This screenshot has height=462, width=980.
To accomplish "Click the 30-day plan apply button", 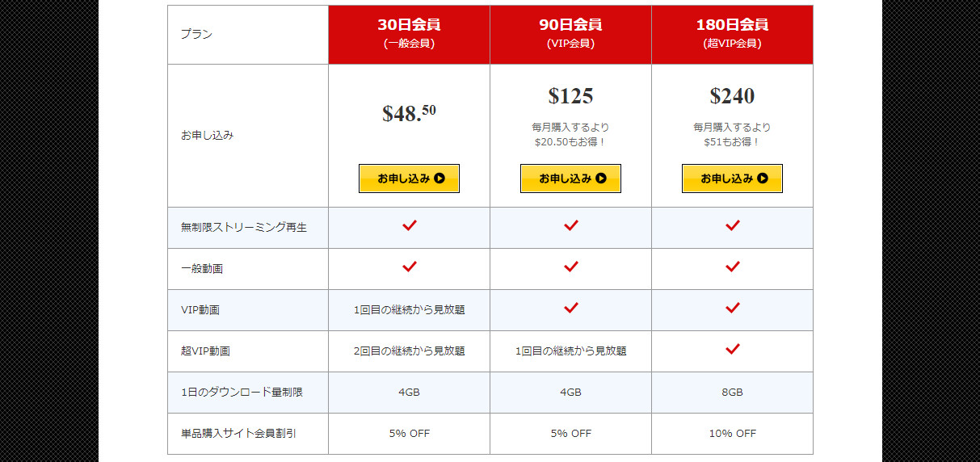I will click(x=409, y=178).
